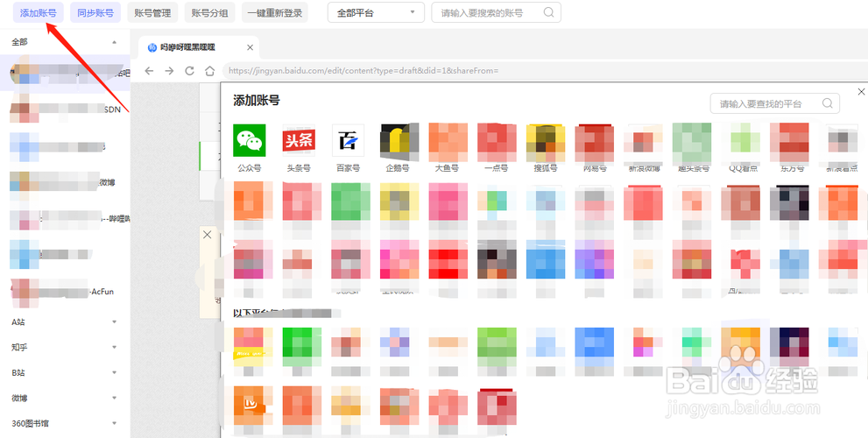Dismiss the yellow notice panel

pyautogui.click(x=207, y=235)
